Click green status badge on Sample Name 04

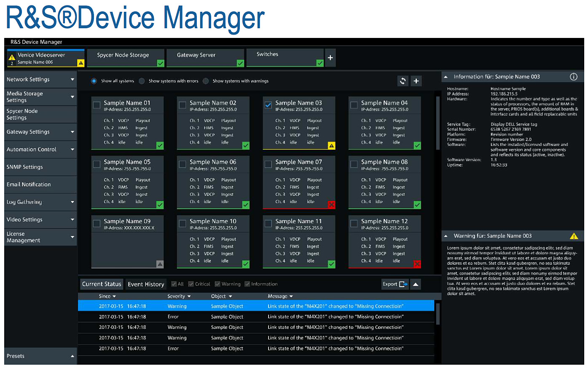417,145
